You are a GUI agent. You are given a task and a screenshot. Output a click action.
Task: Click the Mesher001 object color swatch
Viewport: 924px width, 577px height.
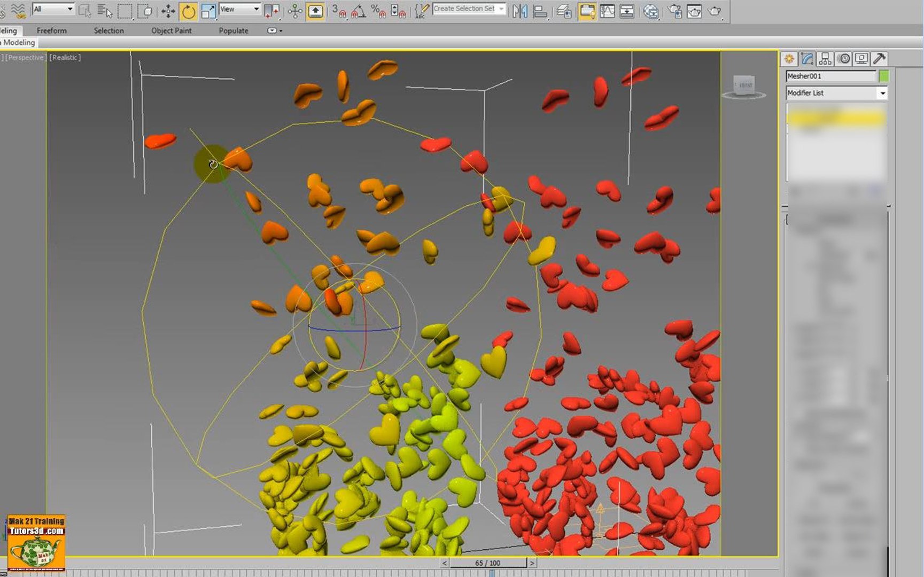tap(884, 76)
